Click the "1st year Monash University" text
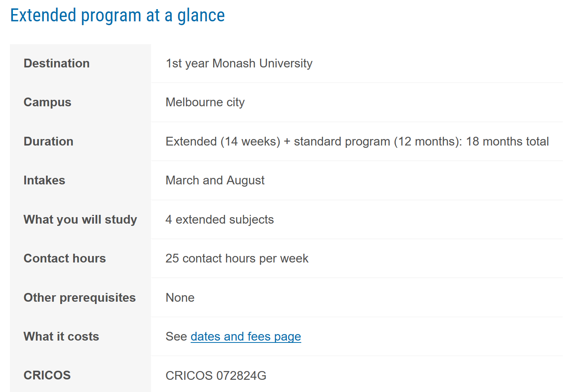The image size is (580, 392). point(239,63)
